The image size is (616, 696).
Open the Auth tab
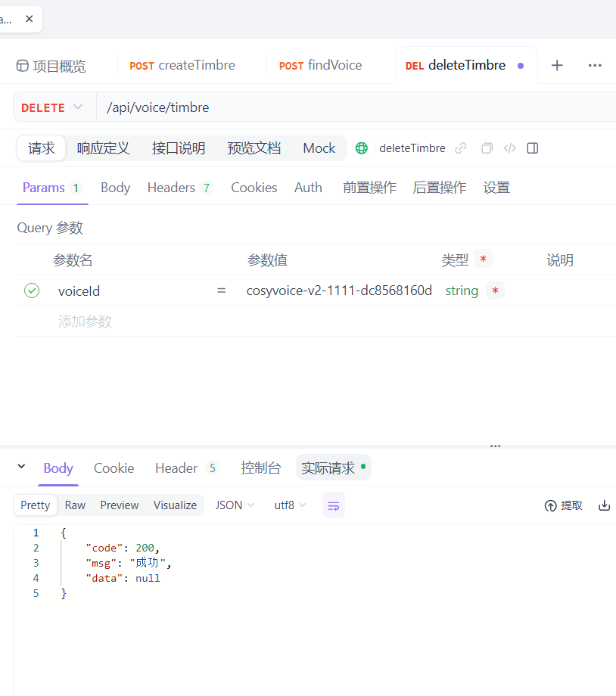(308, 188)
